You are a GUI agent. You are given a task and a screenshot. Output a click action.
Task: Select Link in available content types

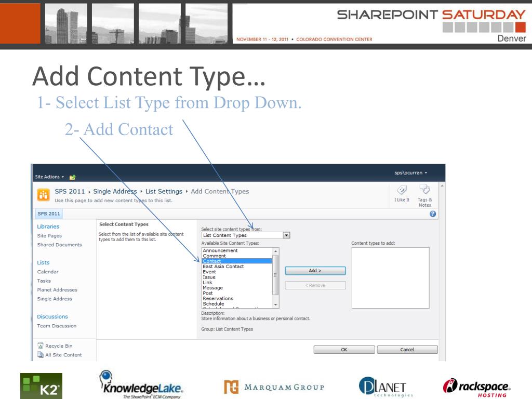coord(237,282)
